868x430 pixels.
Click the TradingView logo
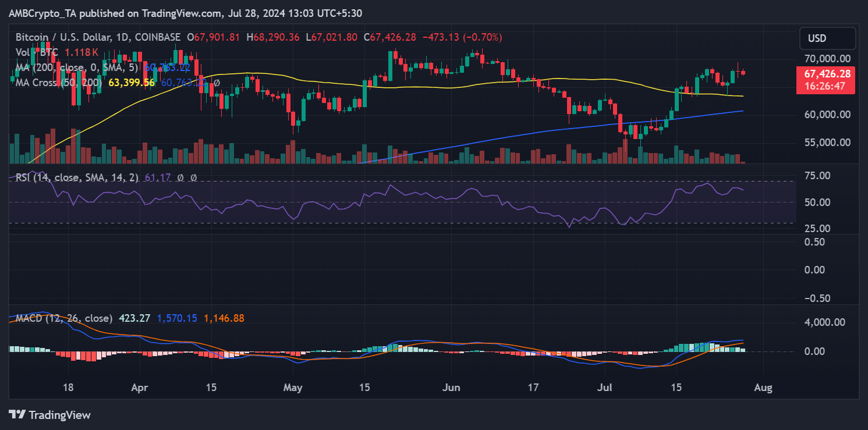point(51,415)
